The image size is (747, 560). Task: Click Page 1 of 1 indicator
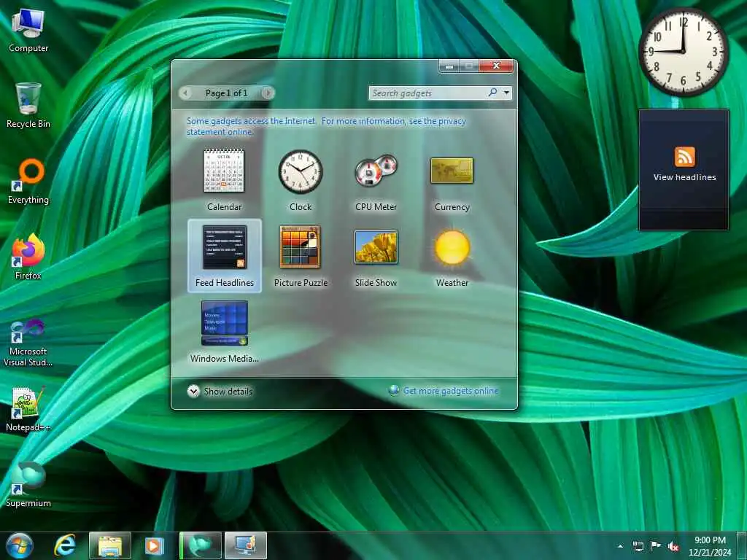click(226, 93)
